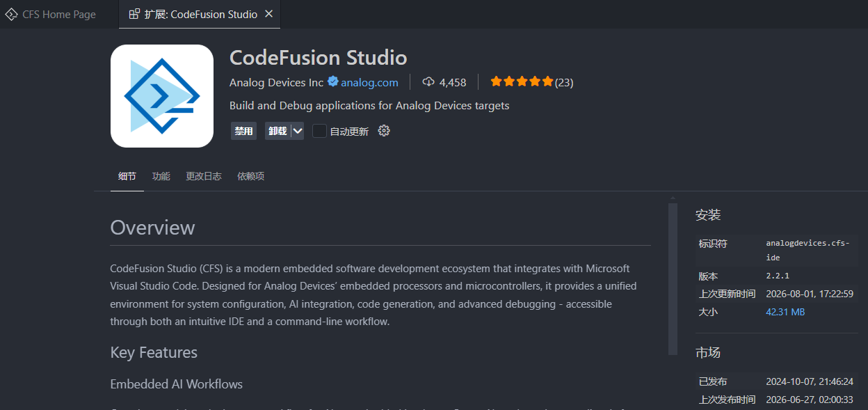Click the 上次更新时间 label
This screenshot has height=410, width=868.
click(x=727, y=294)
